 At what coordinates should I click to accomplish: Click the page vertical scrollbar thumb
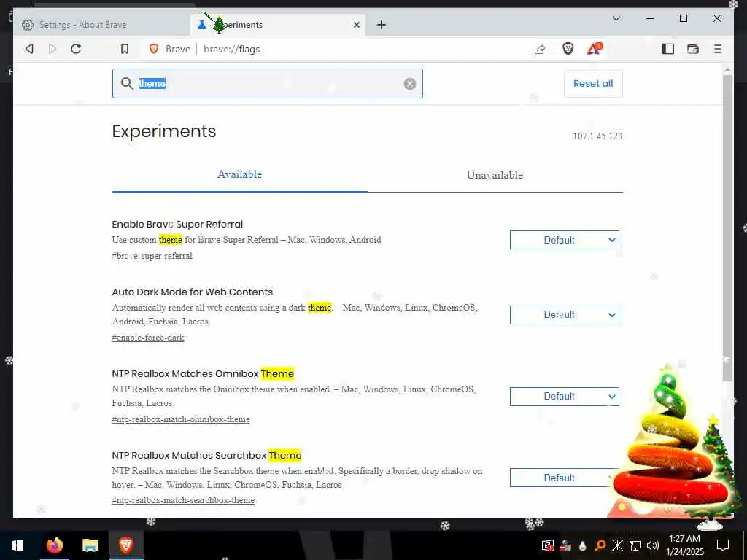[x=727, y=227]
